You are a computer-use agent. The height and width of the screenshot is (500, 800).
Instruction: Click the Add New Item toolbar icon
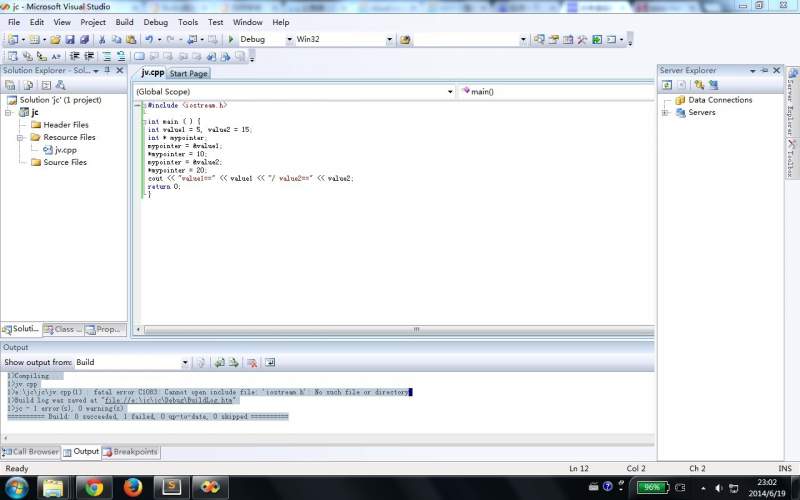coord(34,39)
